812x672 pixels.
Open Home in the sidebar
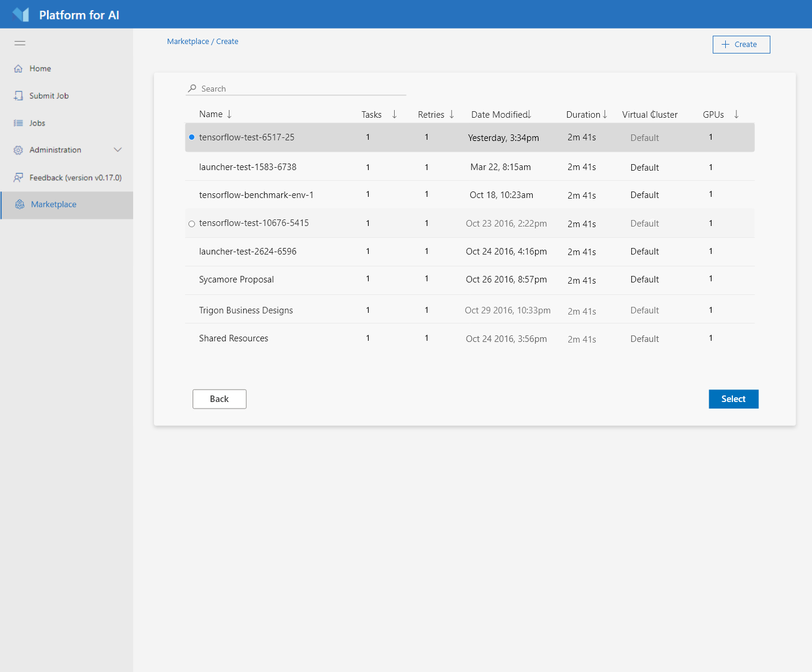67,68
